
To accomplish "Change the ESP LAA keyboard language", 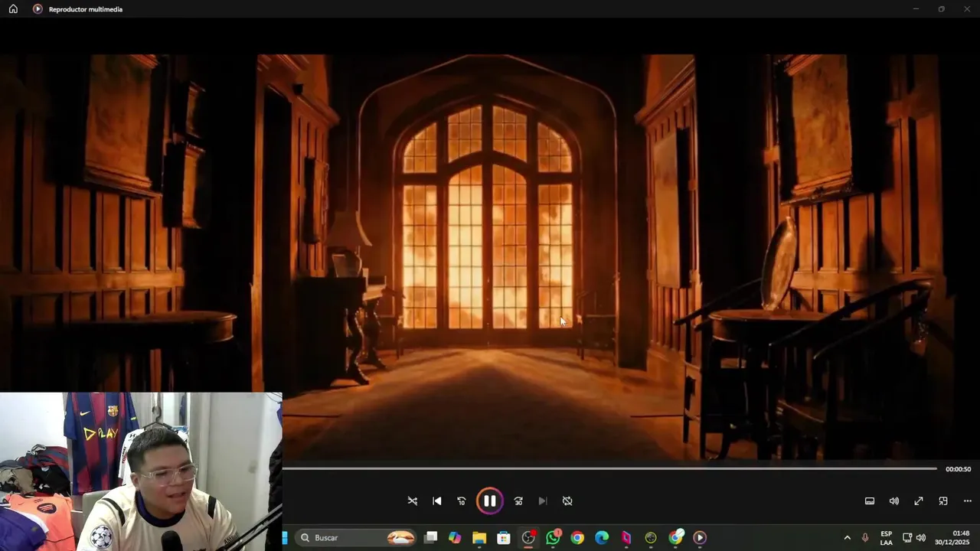I will pyautogui.click(x=887, y=538).
